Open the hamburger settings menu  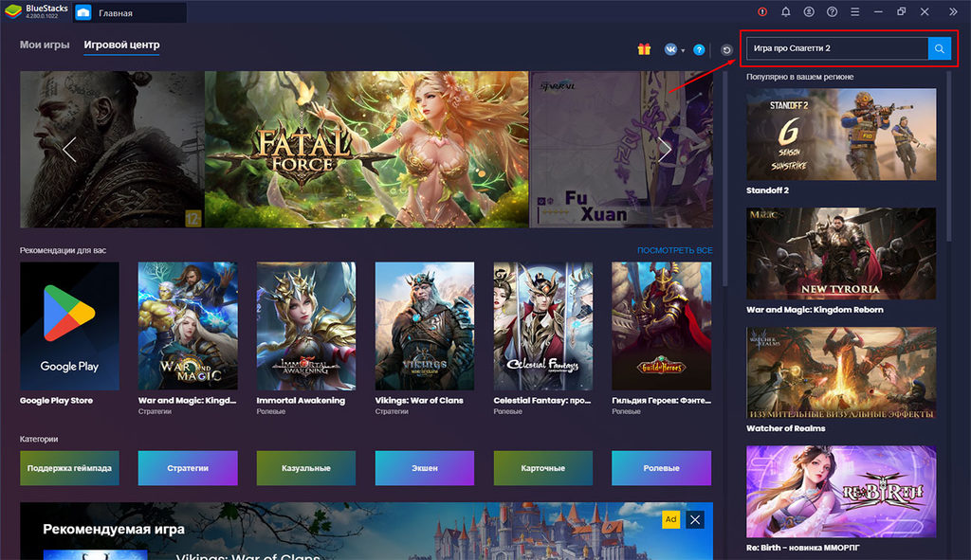coord(854,11)
